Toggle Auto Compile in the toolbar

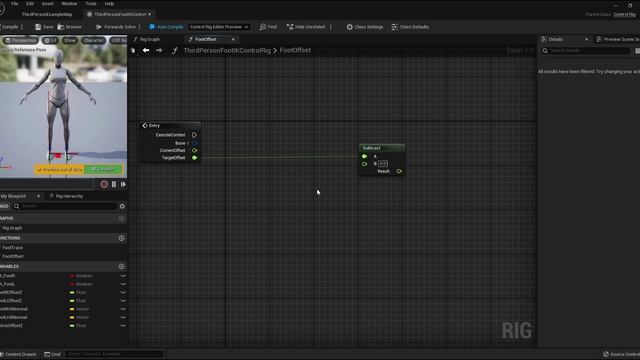(x=166, y=27)
